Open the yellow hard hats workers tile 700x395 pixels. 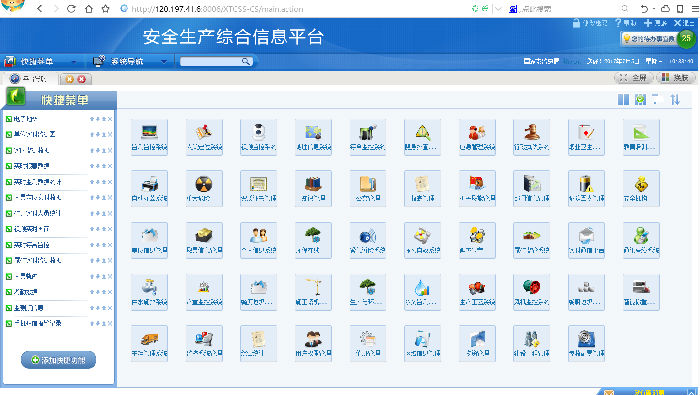point(477,240)
